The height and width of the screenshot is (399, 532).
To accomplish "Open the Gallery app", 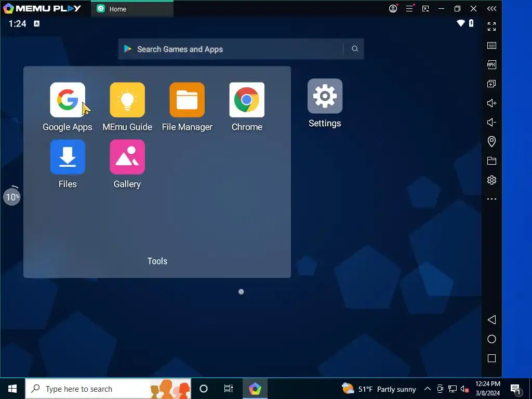I will tap(127, 157).
